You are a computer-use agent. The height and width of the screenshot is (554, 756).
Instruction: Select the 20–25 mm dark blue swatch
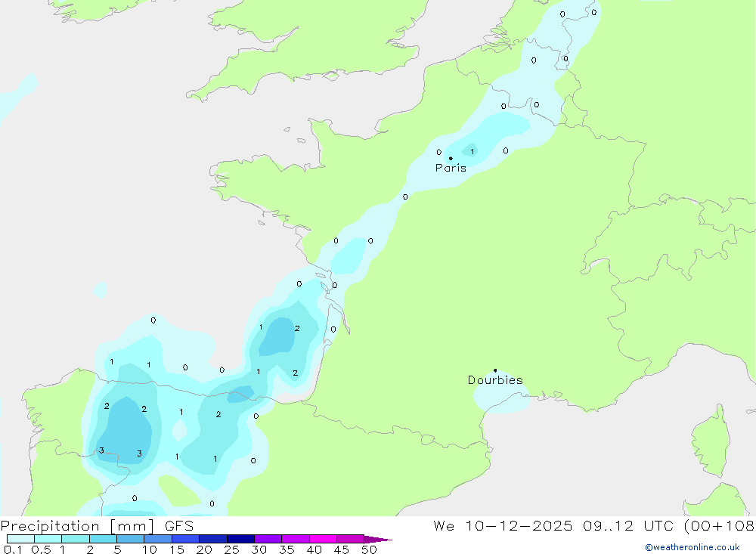(x=212, y=539)
